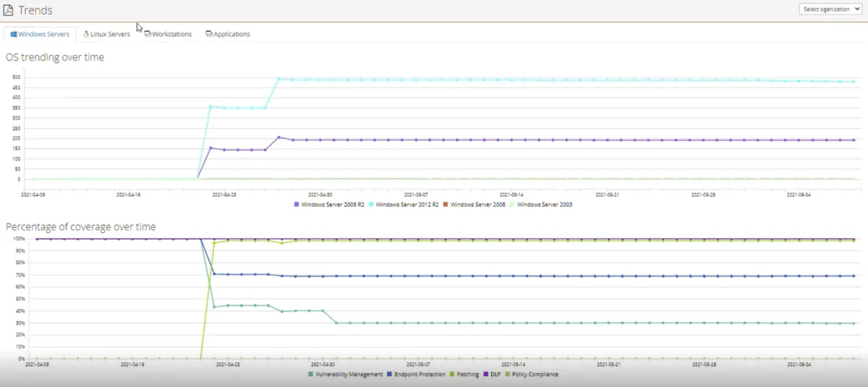This screenshot has width=868, height=387.
Task: Click the 'Trends' page title
Action: (x=35, y=11)
